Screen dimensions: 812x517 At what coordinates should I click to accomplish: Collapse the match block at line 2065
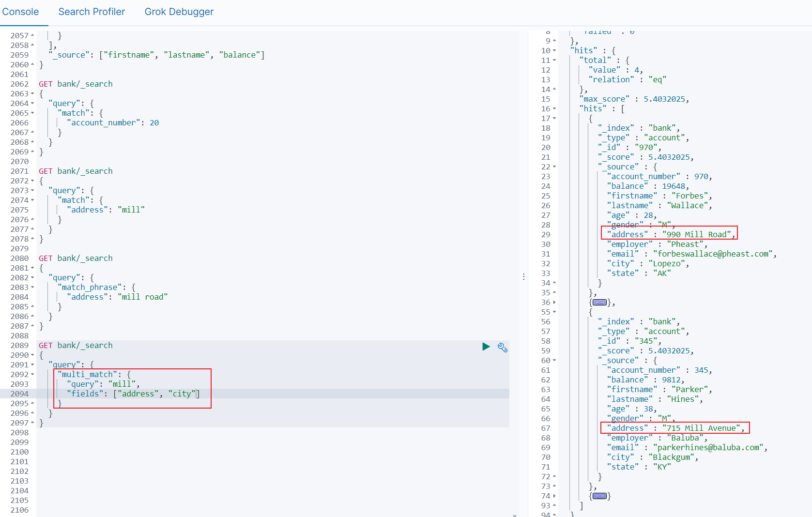[x=32, y=113]
